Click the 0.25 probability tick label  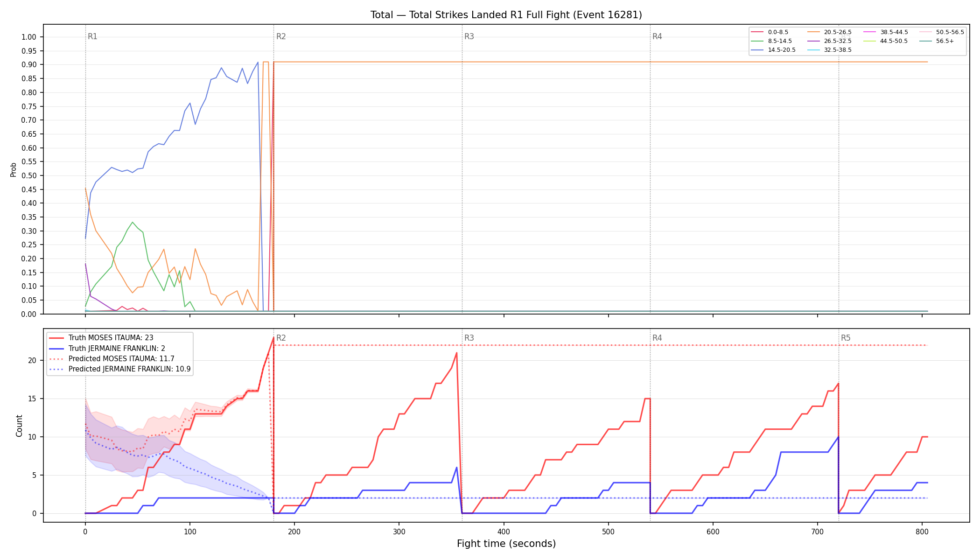tap(29, 245)
